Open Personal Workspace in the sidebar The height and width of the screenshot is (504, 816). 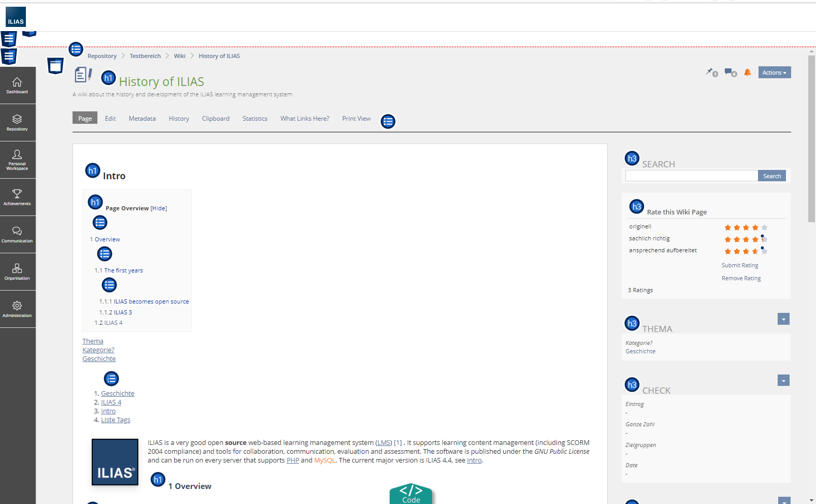pos(17,160)
